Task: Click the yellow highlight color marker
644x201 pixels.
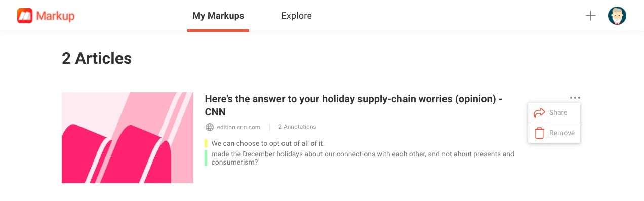Action: pyautogui.click(x=206, y=143)
